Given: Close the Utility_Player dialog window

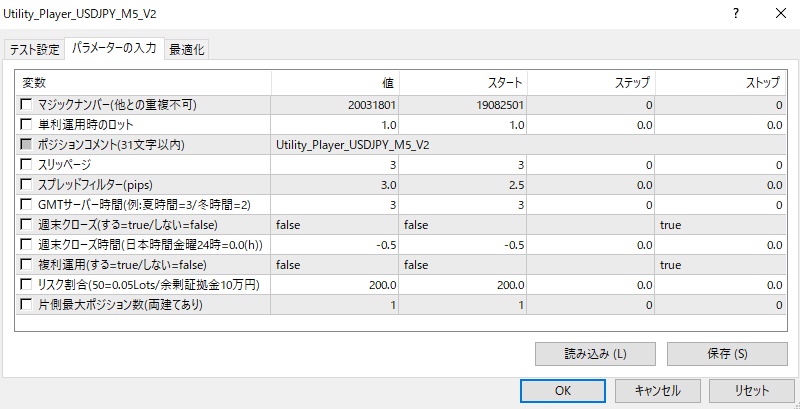Looking at the screenshot, I should 781,15.
